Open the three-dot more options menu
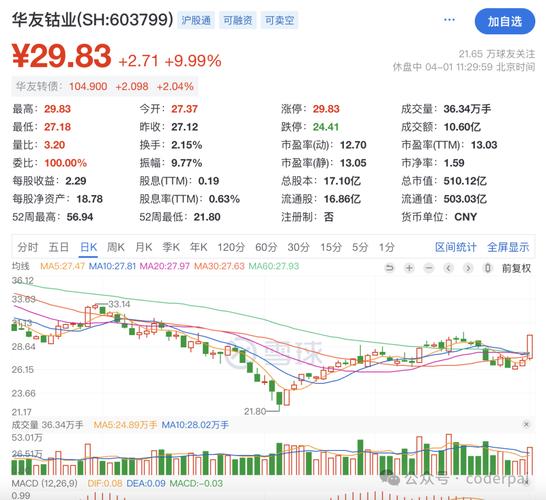Image resolution: width=546 pixels, height=500 pixels. (x=449, y=19)
